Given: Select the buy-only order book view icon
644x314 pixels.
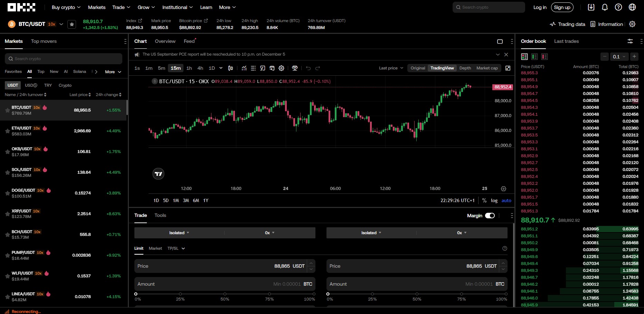Looking at the screenshot, I should (534, 56).
